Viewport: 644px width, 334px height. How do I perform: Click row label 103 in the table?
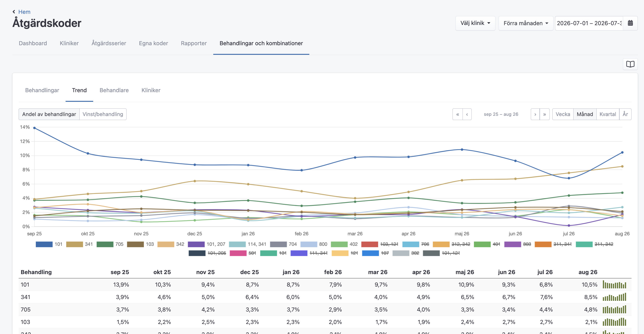pyautogui.click(x=25, y=322)
